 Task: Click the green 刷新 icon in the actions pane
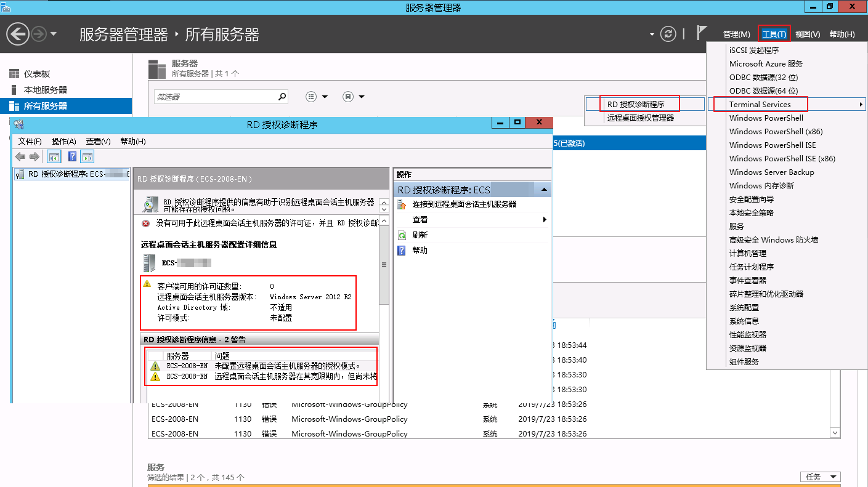402,235
